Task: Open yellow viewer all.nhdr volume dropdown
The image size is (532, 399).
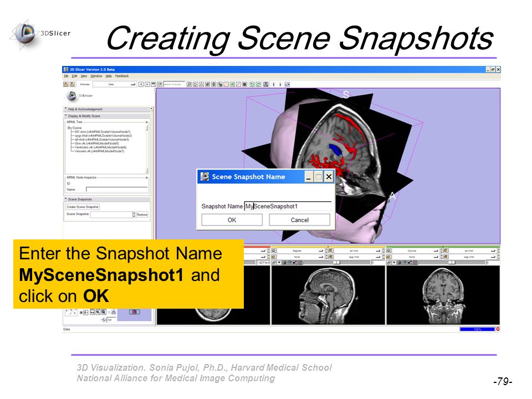Action: point(358,250)
